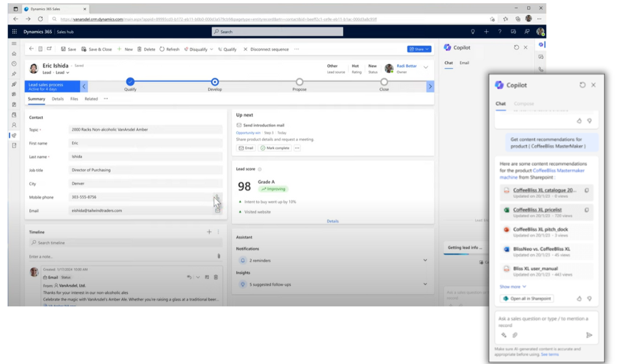
Task: Click the Mark complete button in Up next
Action: (x=275, y=148)
